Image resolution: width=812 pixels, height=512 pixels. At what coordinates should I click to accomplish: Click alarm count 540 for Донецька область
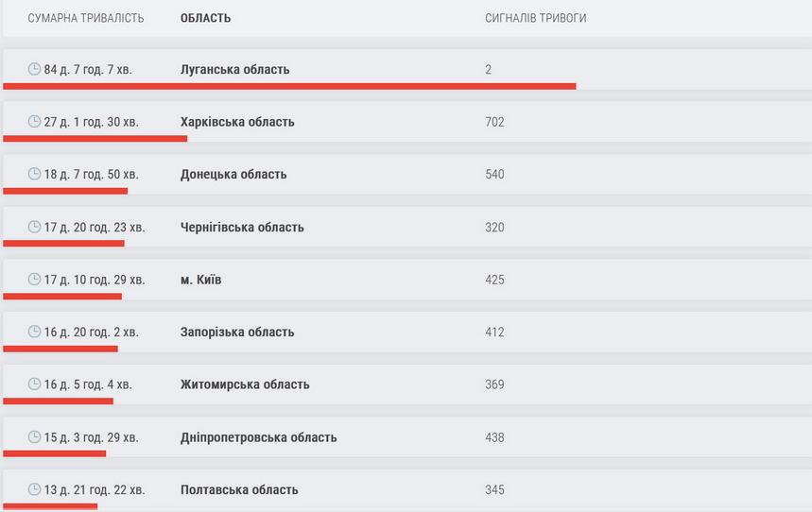pos(494,175)
